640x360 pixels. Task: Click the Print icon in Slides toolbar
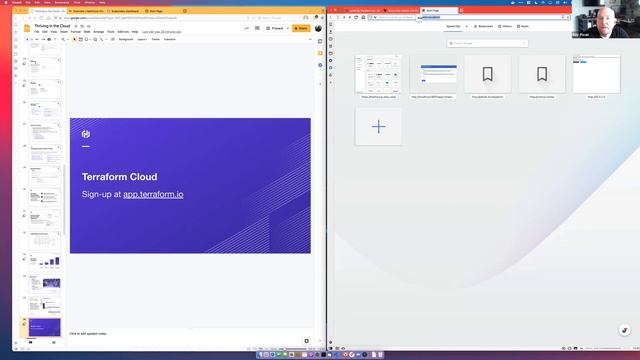tap(49, 40)
